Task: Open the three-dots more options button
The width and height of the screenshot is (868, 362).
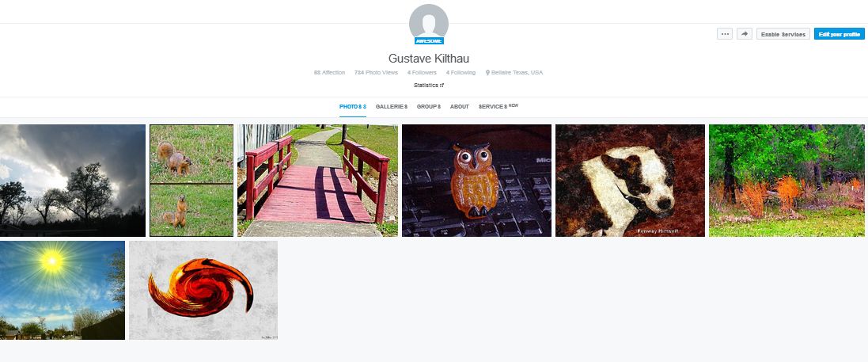Action: (x=725, y=34)
